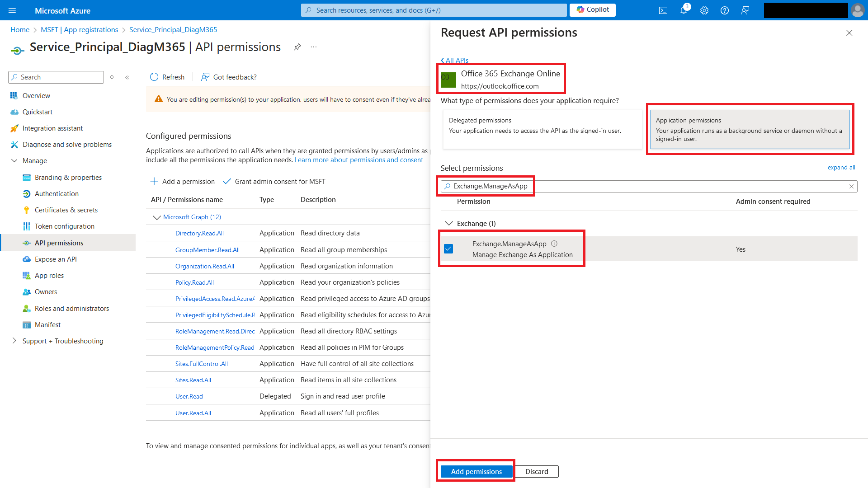The height and width of the screenshot is (488, 868).
Task: Open Expose an API menu item
Action: [56, 259]
